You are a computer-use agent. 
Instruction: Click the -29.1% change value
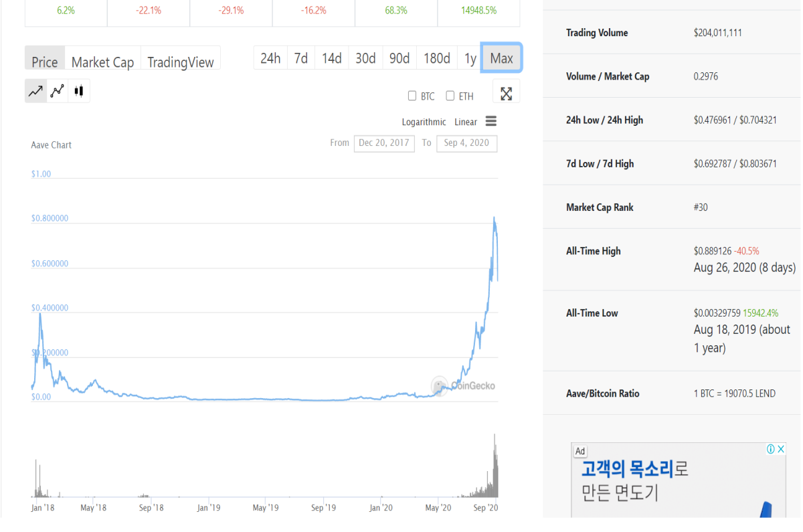(x=231, y=11)
